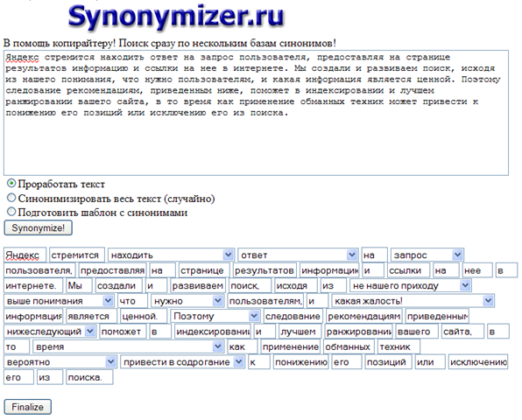Viewport: 522px width, 420px height.
Task: Open the 'Поэтому' synonym dropdown
Action: click(x=215, y=316)
